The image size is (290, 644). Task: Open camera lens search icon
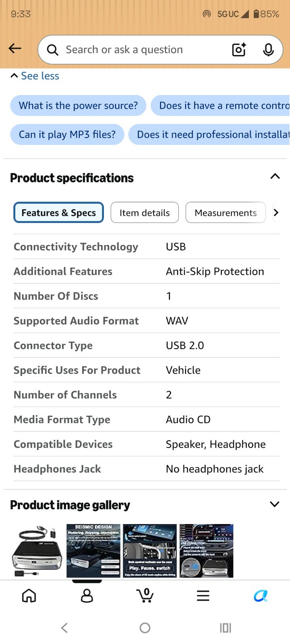[x=239, y=50]
